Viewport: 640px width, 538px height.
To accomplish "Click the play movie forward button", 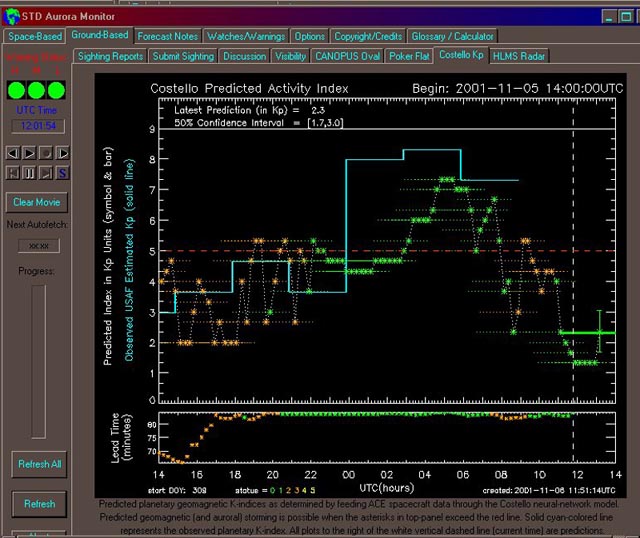I will pyautogui.click(x=29, y=153).
